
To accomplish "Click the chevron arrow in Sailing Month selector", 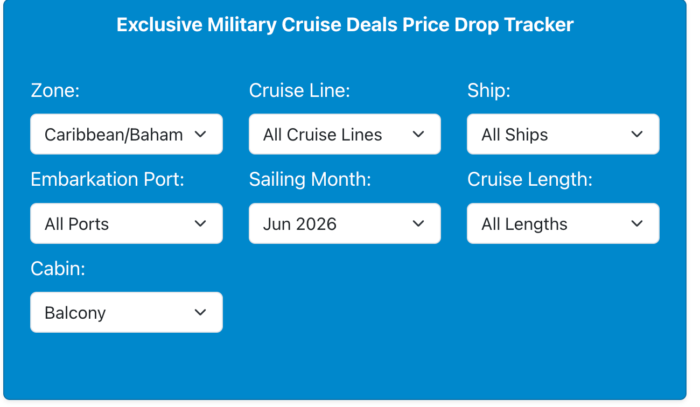I will click(x=419, y=223).
